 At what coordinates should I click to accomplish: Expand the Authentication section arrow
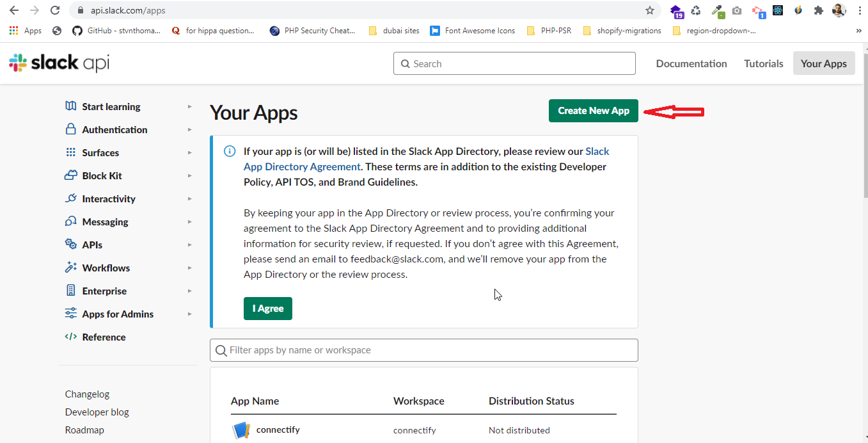coord(189,129)
